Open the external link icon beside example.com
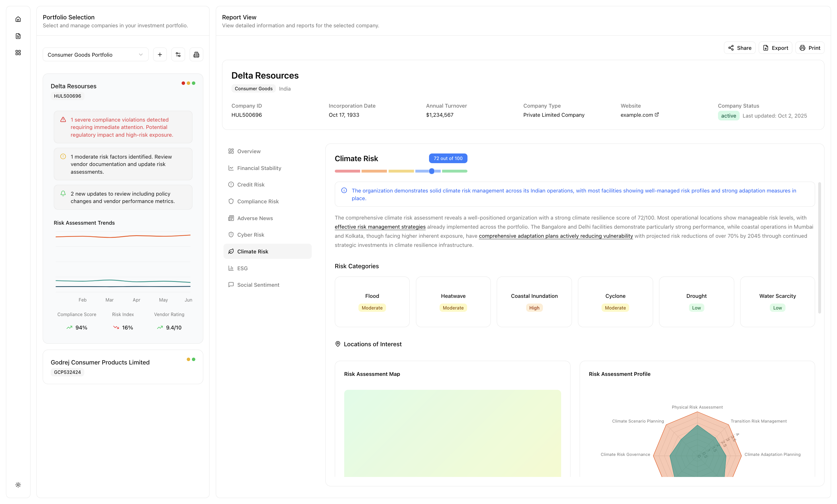This screenshot has height=504, width=837. (656, 114)
